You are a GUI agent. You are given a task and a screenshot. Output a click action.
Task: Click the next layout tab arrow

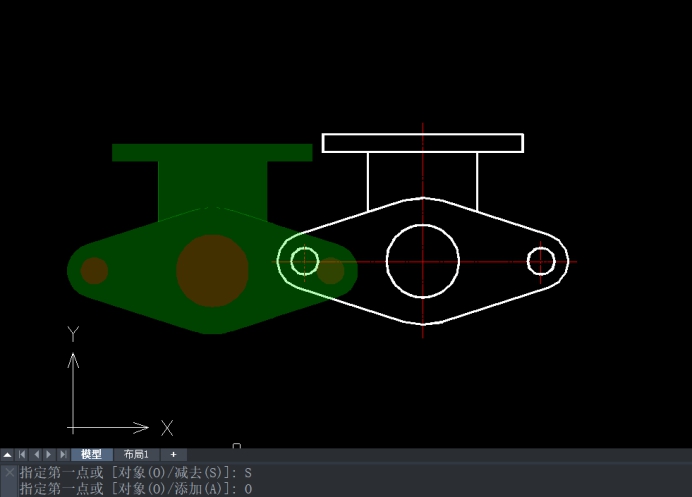click(49, 455)
